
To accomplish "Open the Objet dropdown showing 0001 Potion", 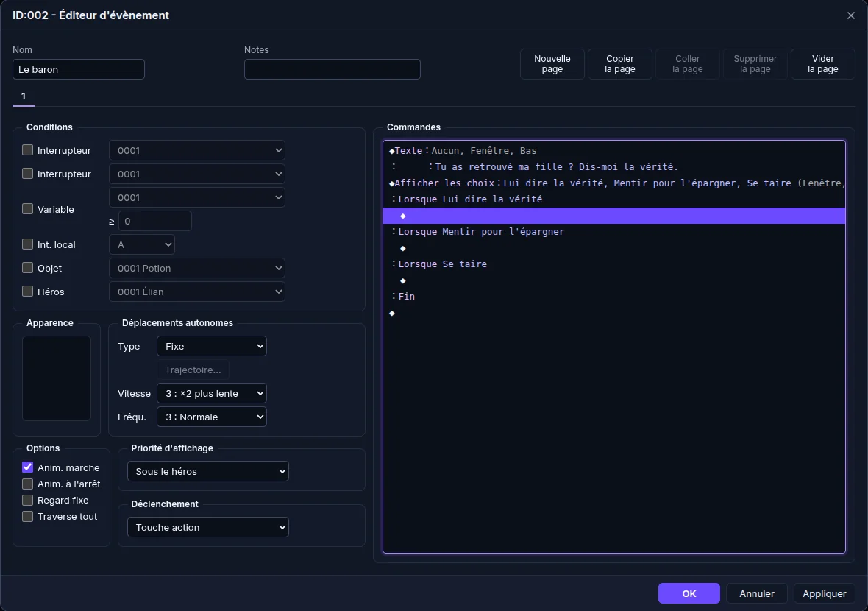I will coord(197,268).
